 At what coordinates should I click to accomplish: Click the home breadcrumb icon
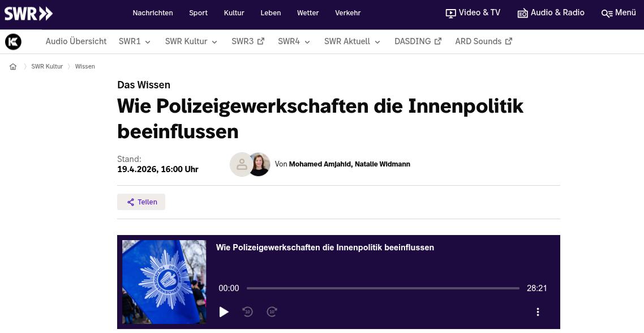(13, 67)
